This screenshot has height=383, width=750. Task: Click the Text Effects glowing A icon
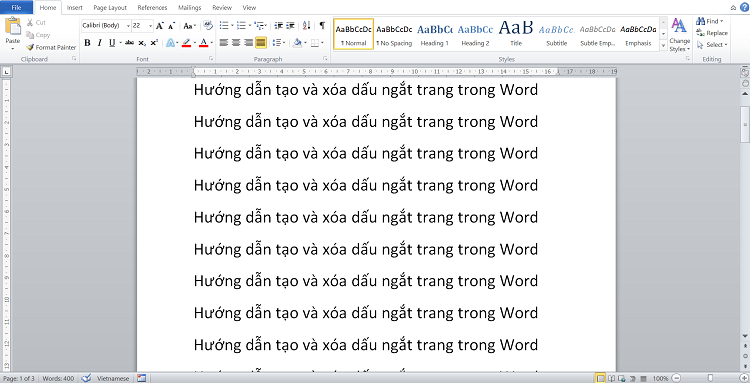[x=170, y=43]
